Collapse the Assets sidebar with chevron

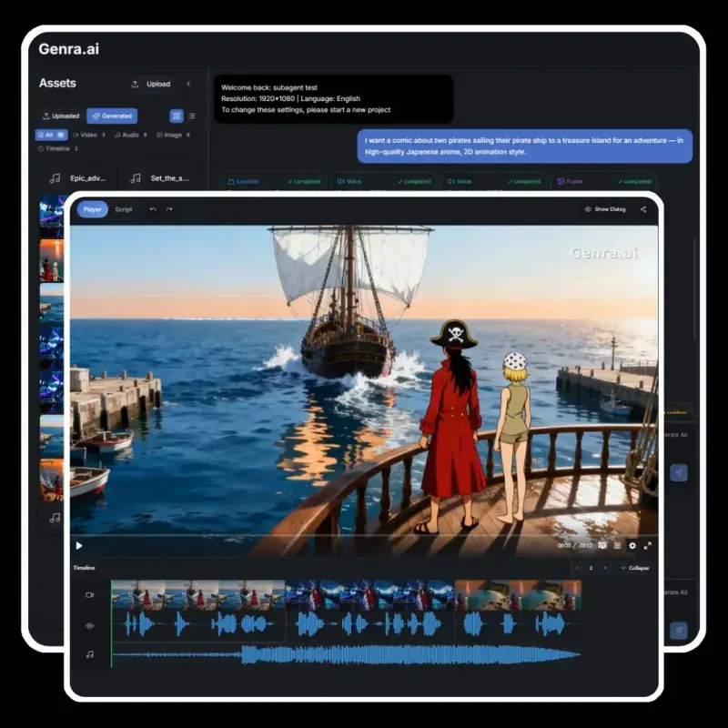188,84
